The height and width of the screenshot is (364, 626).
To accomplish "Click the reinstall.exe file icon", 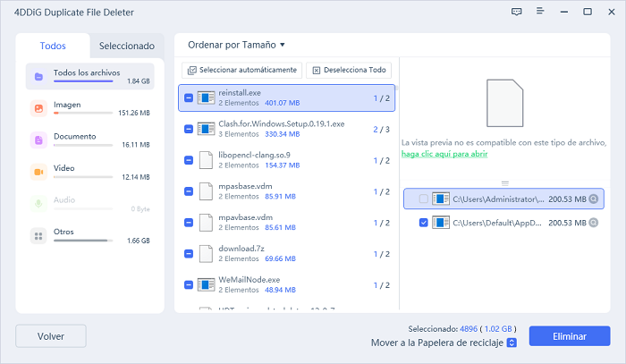I will click(x=207, y=97).
